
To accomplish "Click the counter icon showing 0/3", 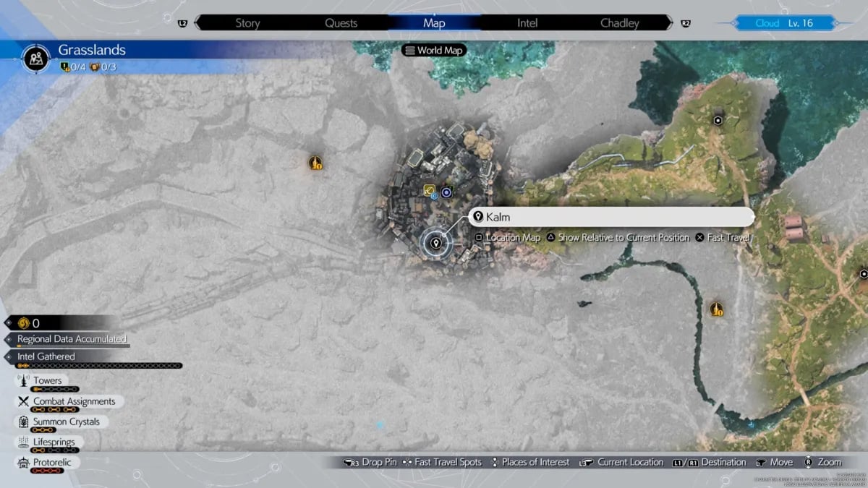I will pos(94,67).
